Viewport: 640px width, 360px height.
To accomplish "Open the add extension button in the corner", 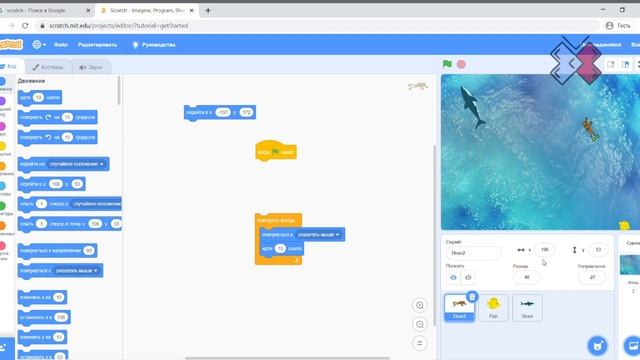I will coord(4,348).
